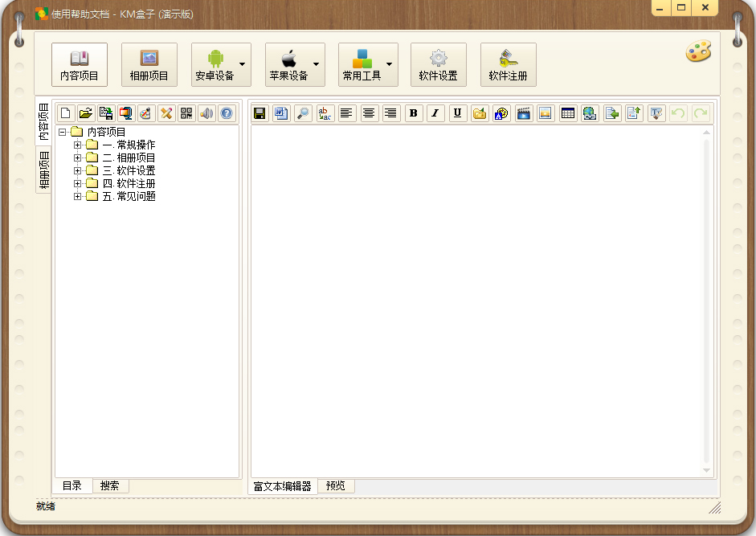Open the help icon on the left toolbar

pyautogui.click(x=226, y=113)
